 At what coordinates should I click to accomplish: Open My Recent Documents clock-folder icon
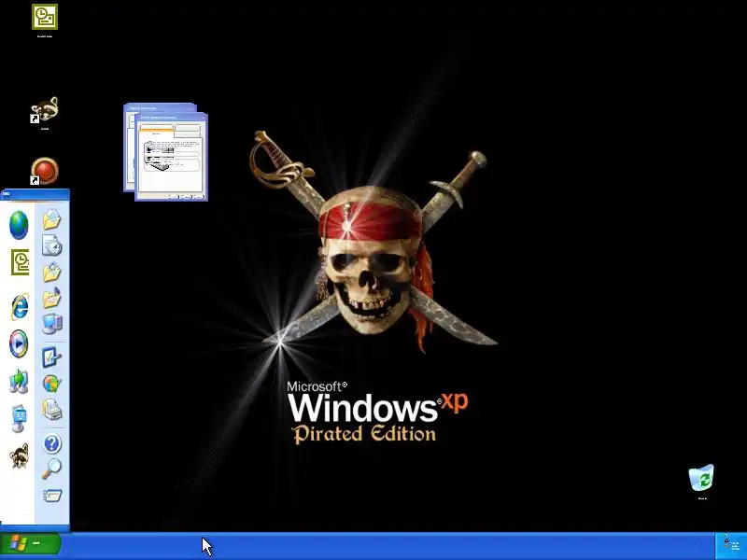(x=52, y=245)
